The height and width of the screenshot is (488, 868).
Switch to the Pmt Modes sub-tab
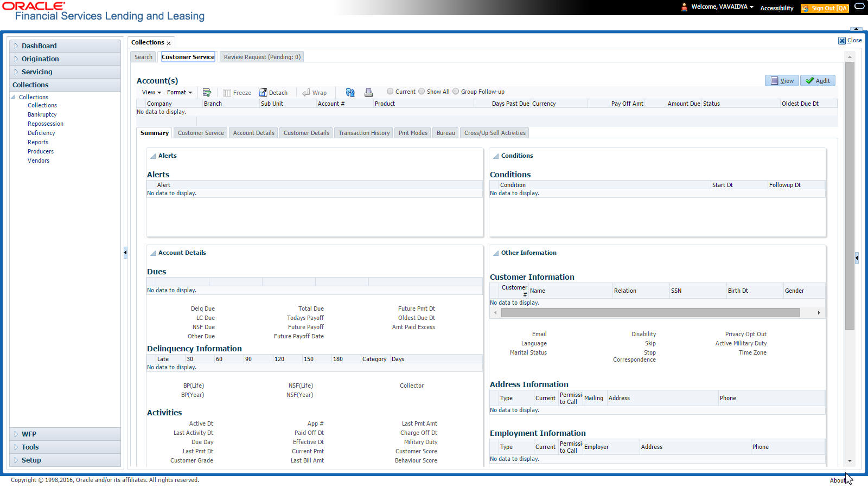[413, 133]
